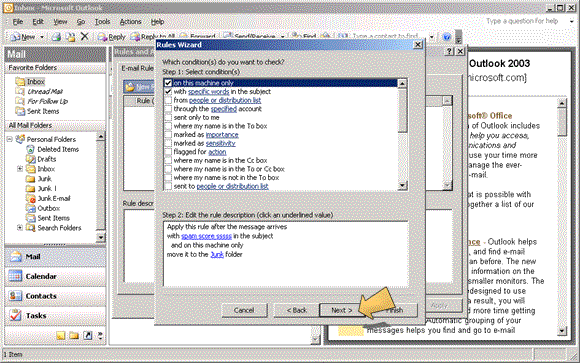Viewport: 580px width, 363px height.
Task: Open the Help question mark icon
Action: tap(447, 37)
